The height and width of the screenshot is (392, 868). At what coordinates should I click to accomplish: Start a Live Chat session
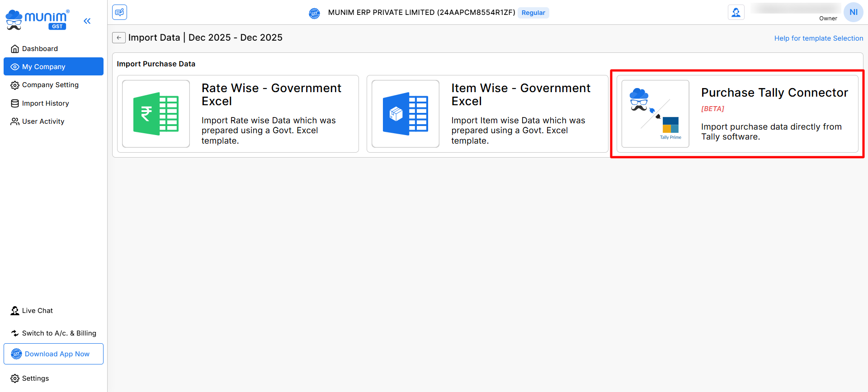pos(37,311)
